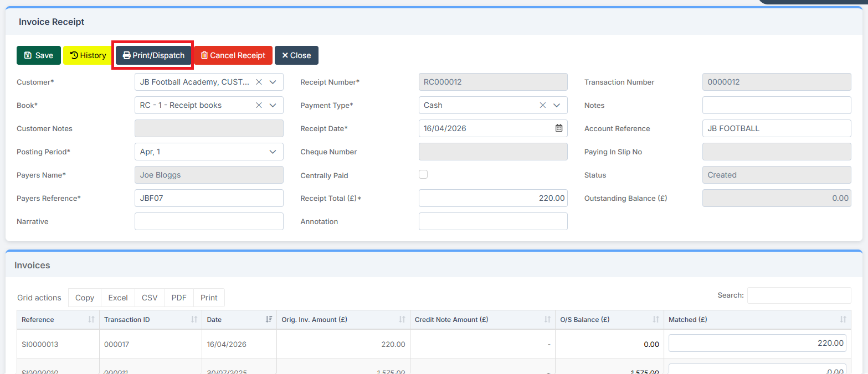Expand the Payment Type dropdown arrow
Viewport: 868px width, 374px height.
(557, 105)
